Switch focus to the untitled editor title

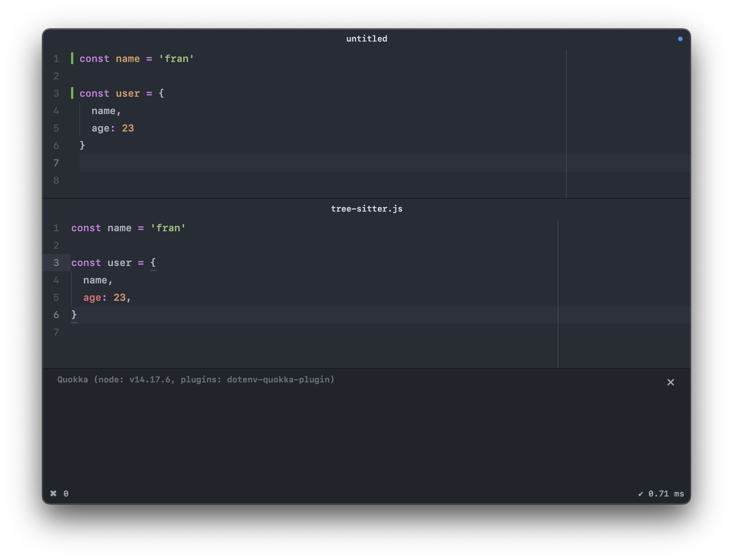366,38
